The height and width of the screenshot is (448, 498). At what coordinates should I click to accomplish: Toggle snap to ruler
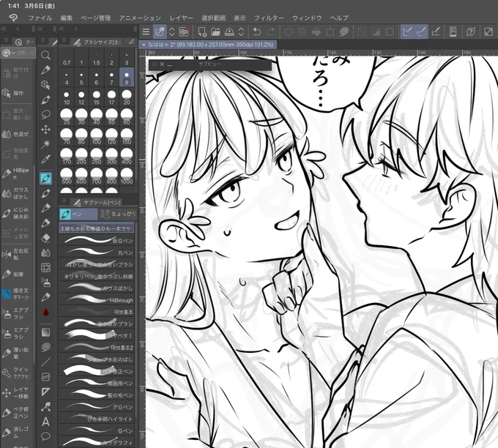pos(407,31)
